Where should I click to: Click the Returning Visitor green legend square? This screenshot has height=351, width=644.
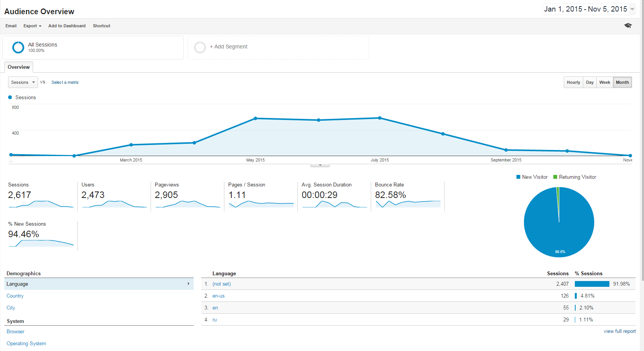coord(555,177)
